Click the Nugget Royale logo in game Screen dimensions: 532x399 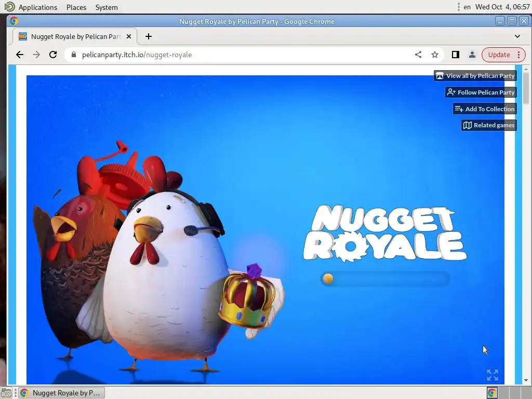(385, 233)
